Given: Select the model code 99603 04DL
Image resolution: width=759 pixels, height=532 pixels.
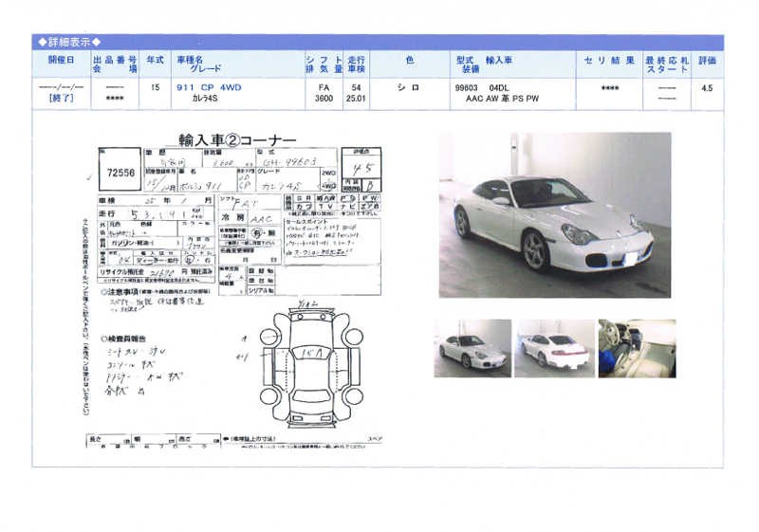Looking at the screenshot, I should coord(482,88).
